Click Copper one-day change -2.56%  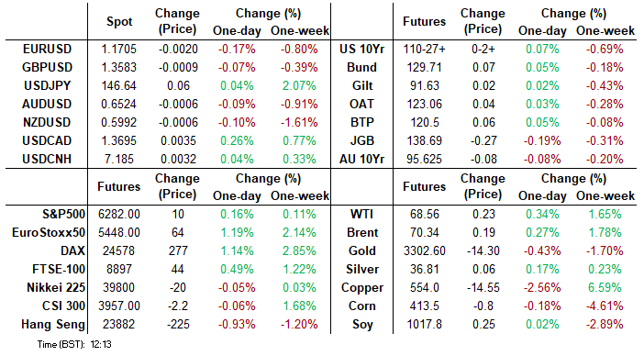(542, 287)
